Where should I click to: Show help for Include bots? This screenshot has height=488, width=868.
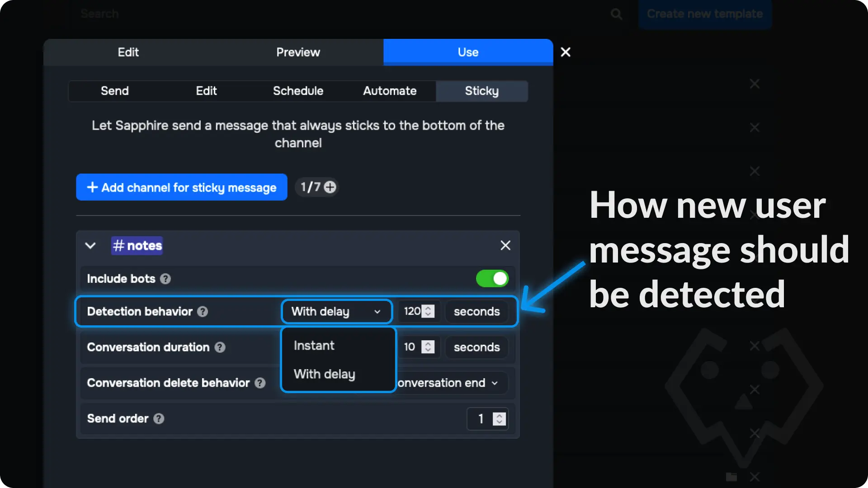[165, 279]
